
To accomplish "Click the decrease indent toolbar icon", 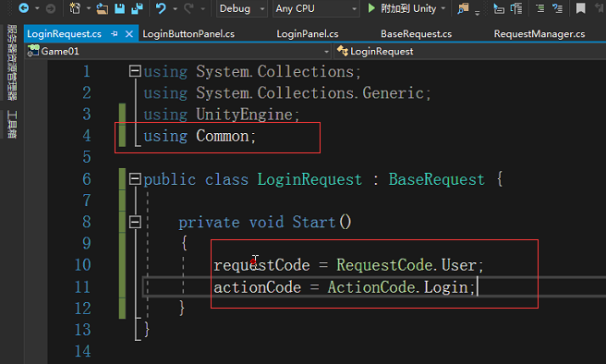I will (x=499, y=8).
